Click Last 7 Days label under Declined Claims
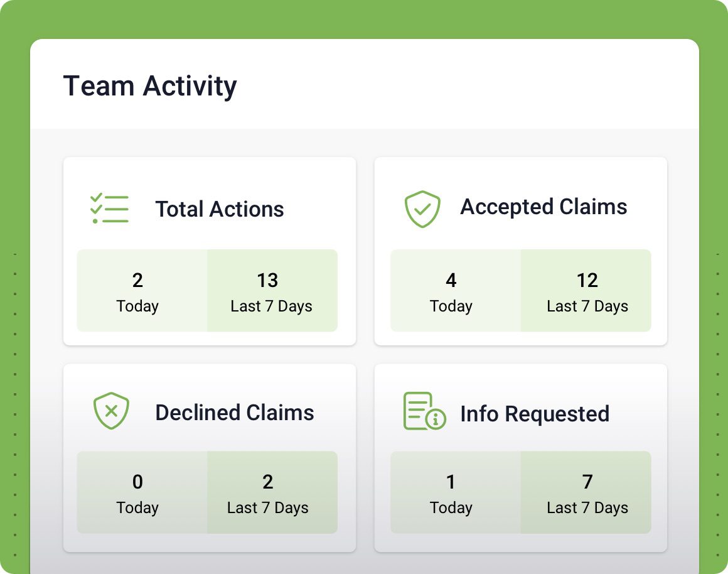728x574 pixels. [x=267, y=508]
